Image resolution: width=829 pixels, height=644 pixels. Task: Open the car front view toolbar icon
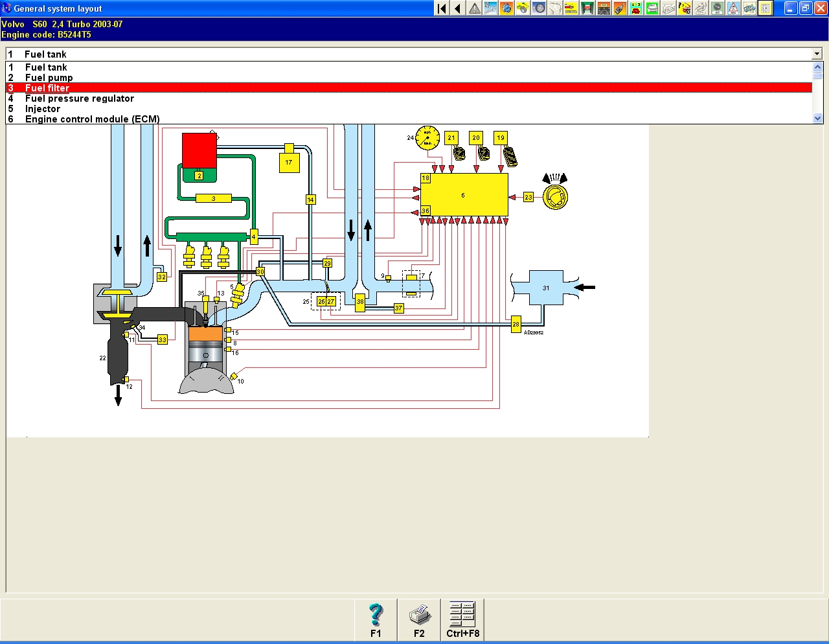[x=604, y=8]
